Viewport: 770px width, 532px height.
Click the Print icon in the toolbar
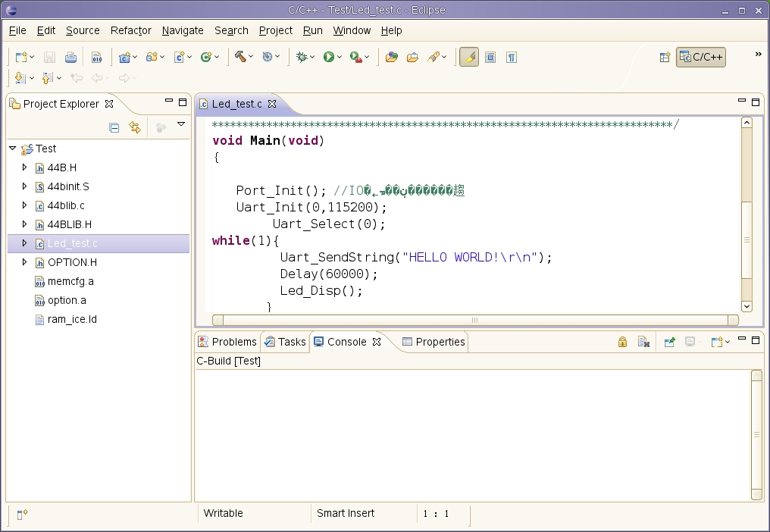[x=70, y=58]
